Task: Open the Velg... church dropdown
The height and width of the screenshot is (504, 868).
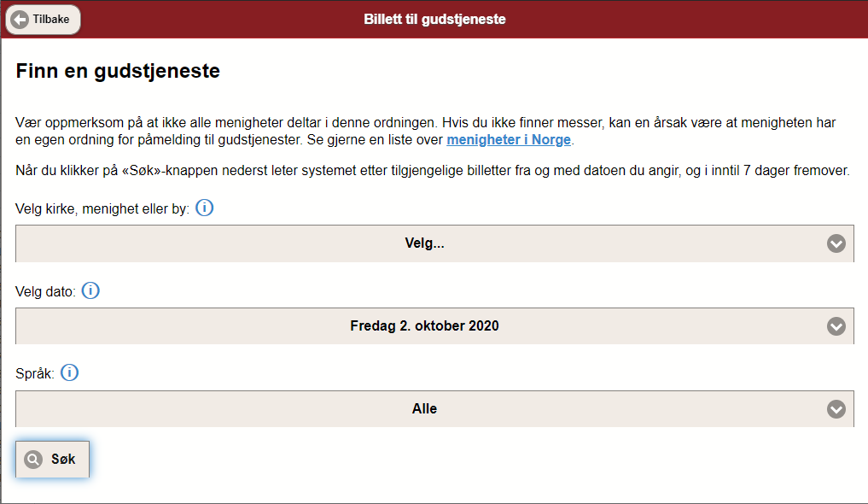Action: pos(434,243)
